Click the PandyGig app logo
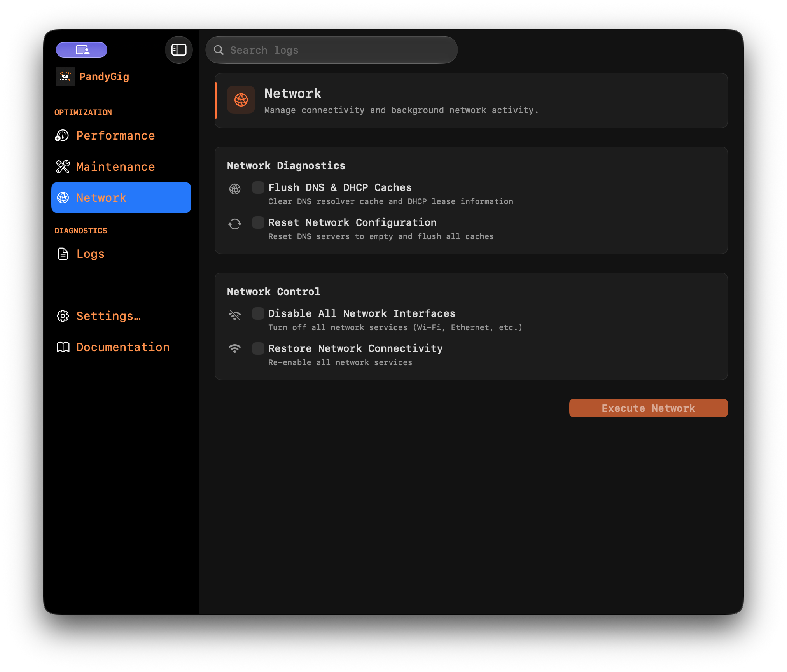Viewport: 787px width, 672px height. pyautogui.click(x=65, y=76)
